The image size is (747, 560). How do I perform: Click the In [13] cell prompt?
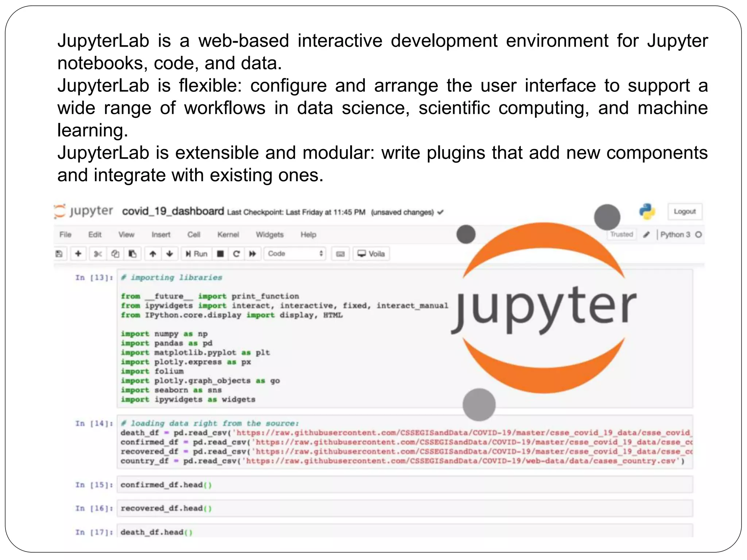tap(94, 278)
